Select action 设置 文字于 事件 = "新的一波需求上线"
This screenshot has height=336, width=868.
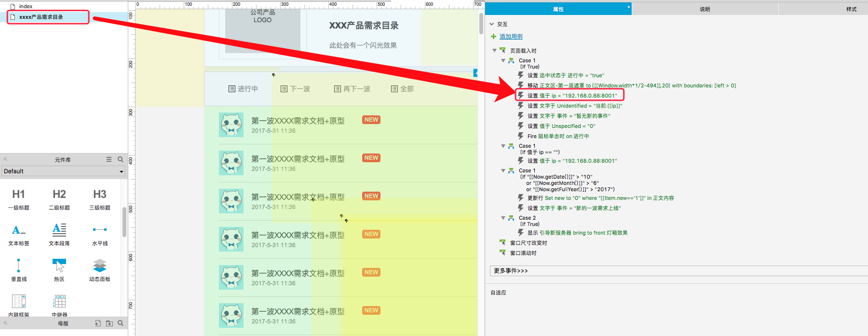click(x=574, y=208)
